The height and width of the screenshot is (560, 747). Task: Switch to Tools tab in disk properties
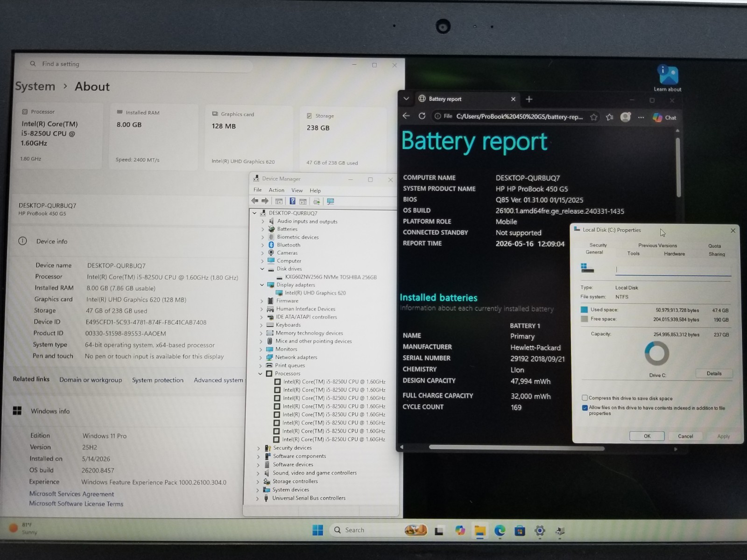[x=634, y=253]
